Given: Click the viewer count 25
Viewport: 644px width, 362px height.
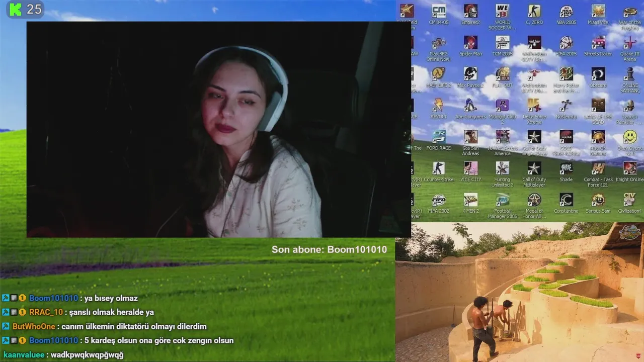Looking at the screenshot, I should pyautogui.click(x=34, y=9).
